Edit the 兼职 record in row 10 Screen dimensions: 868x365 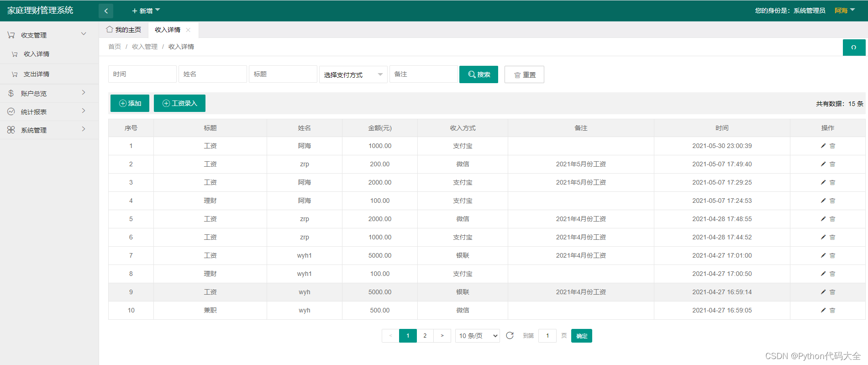click(823, 310)
